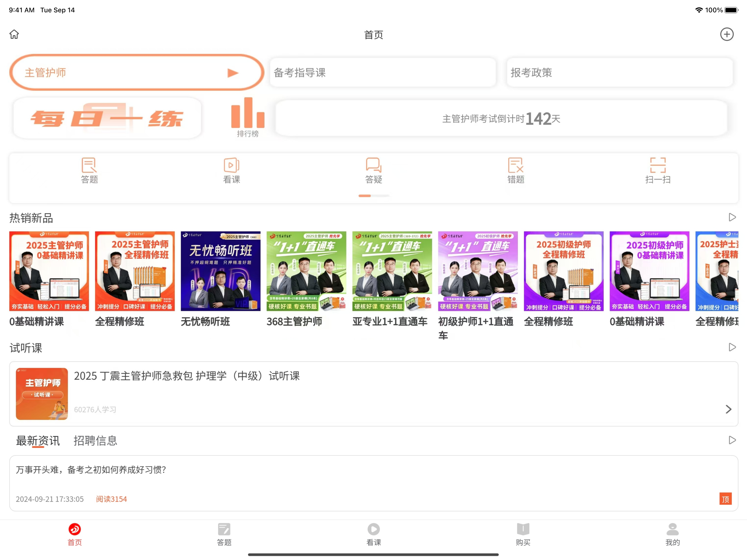Open 答题 shortcut icon in quick menu

coord(89,171)
